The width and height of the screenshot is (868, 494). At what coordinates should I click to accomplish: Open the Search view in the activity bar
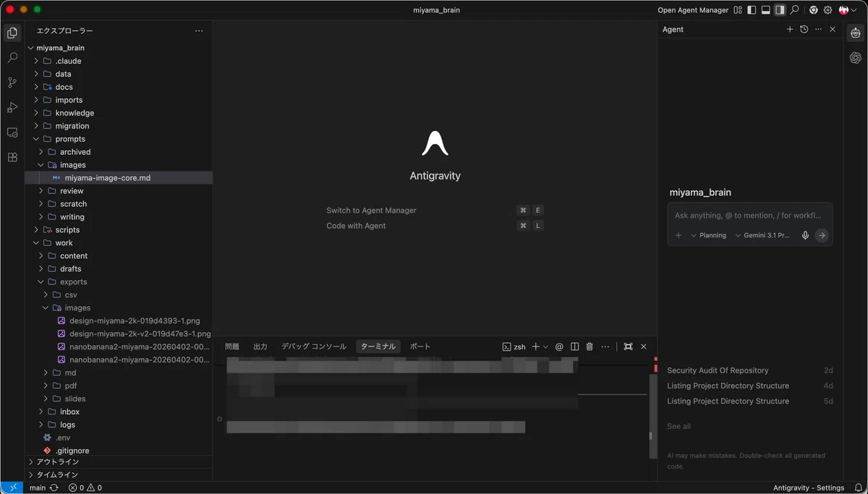point(12,58)
